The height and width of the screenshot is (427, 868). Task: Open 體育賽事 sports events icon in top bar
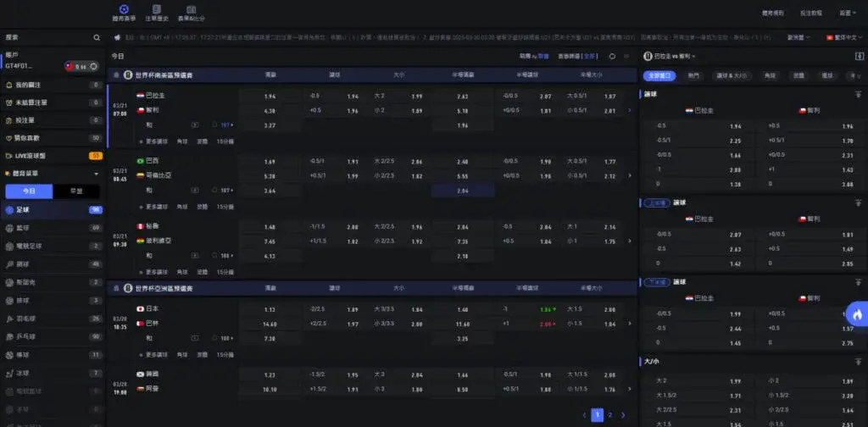click(x=122, y=13)
